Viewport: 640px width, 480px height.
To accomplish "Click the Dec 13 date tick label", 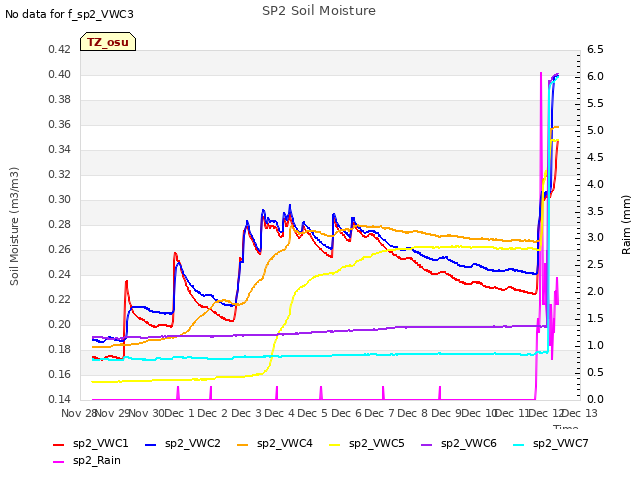I will point(579,413).
